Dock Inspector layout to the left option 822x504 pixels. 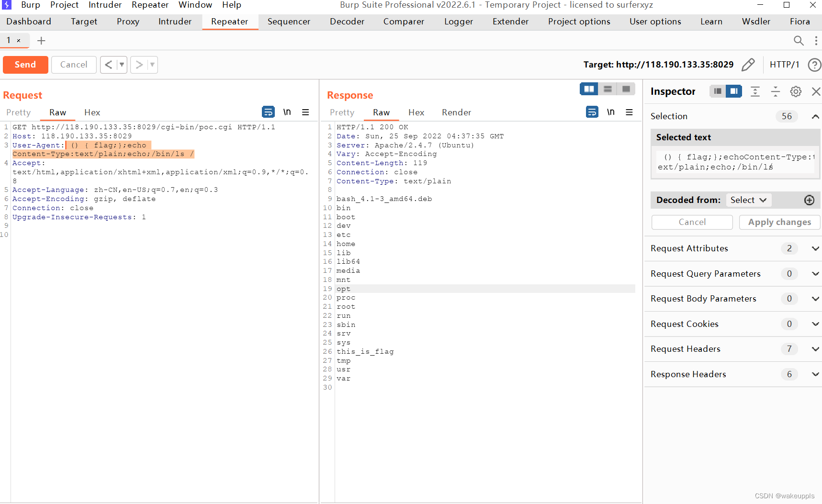(x=718, y=91)
